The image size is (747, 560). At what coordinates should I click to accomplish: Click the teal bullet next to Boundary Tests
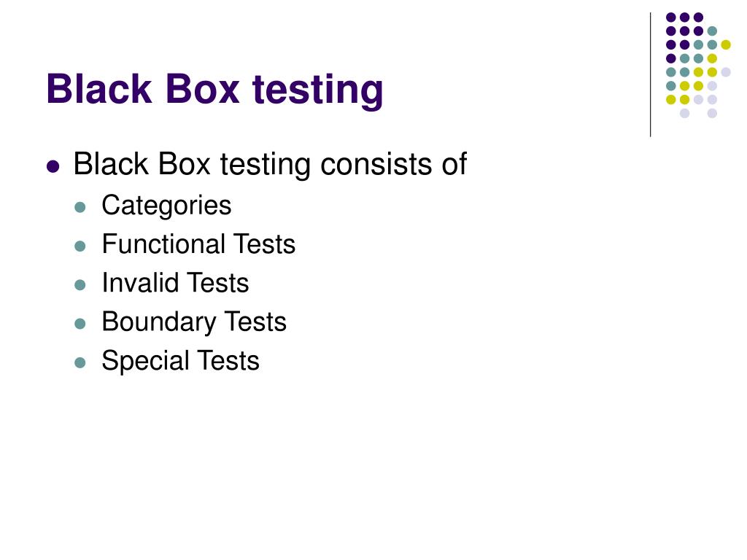point(80,324)
